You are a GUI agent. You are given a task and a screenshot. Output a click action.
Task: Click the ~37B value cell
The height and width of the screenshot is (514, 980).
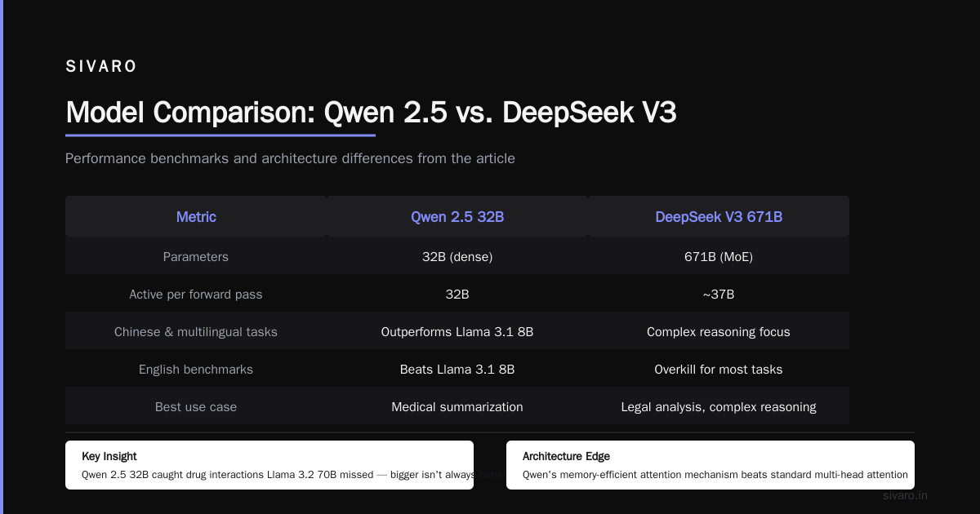pyautogui.click(x=719, y=294)
